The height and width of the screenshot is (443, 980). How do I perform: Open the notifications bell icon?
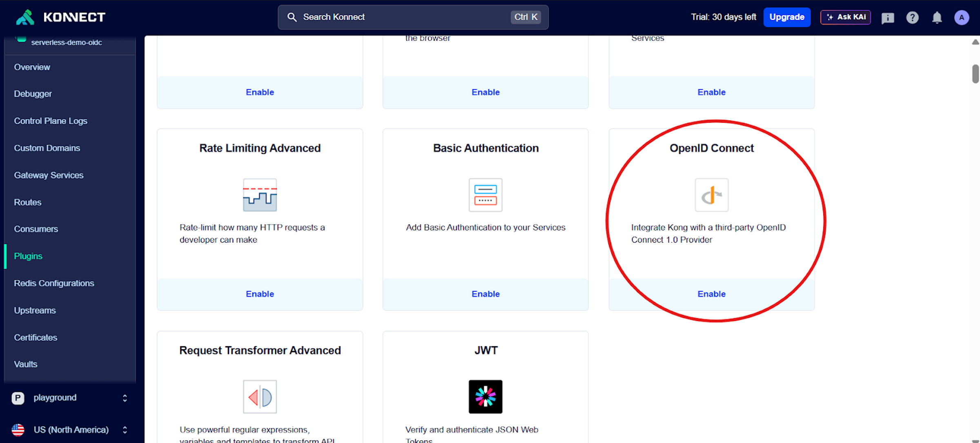point(937,18)
